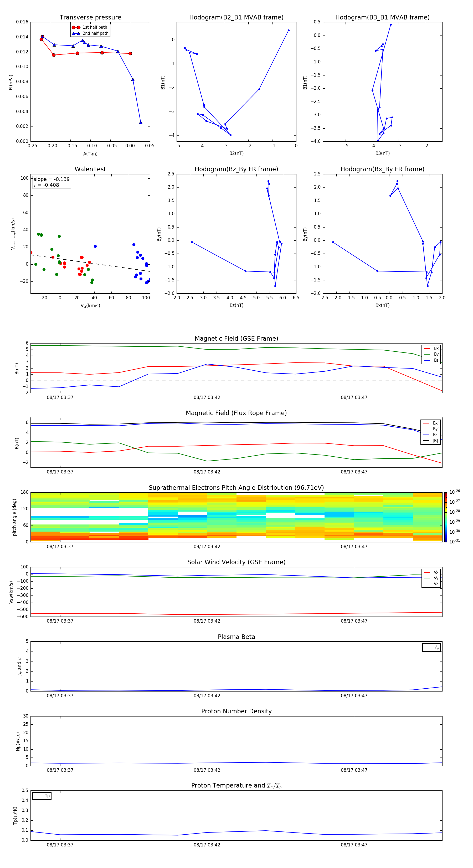
Task: Click the 'WalenTest' plot title
Action: click(x=90, y=169)
